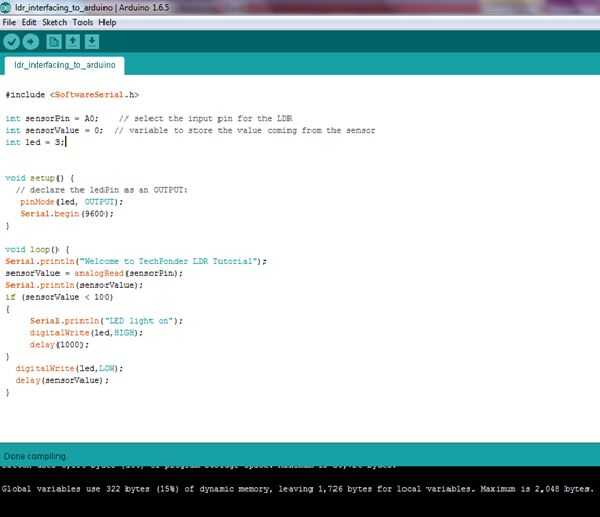Viewport: 600px width, 517px height.
Task: Click the #include SoftwareSerial.h line
Action: pyautogui.click(x=72, y=95)
